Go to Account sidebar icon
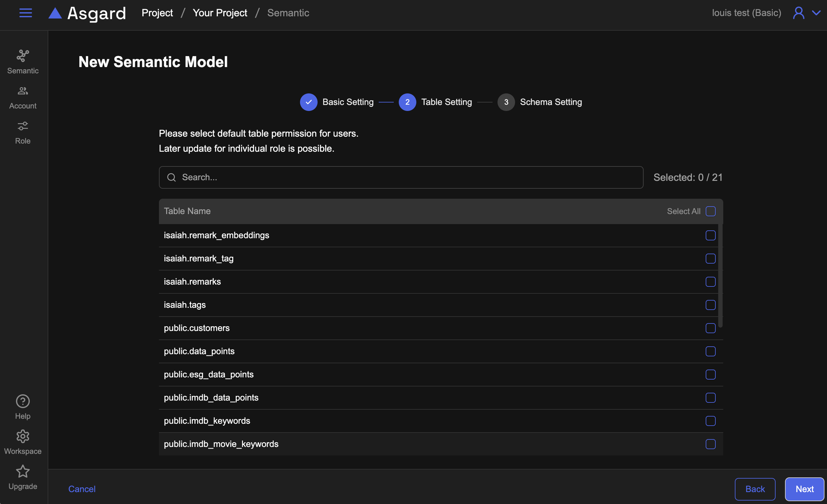The image size is (827, 504). click(23, 91)
